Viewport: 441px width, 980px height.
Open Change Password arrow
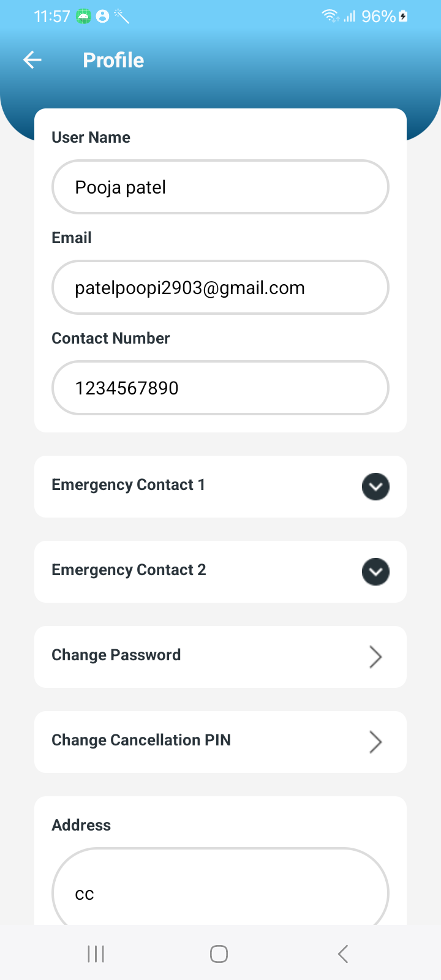point(375,657)
